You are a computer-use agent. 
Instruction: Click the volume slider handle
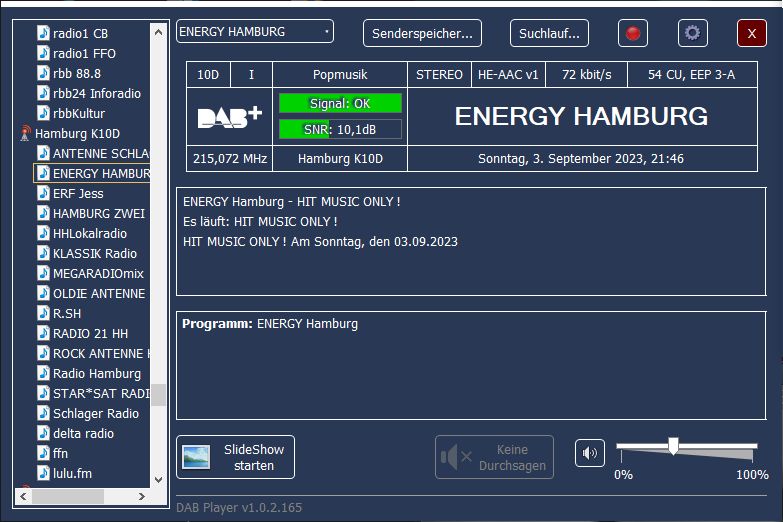tap(673, 446)
